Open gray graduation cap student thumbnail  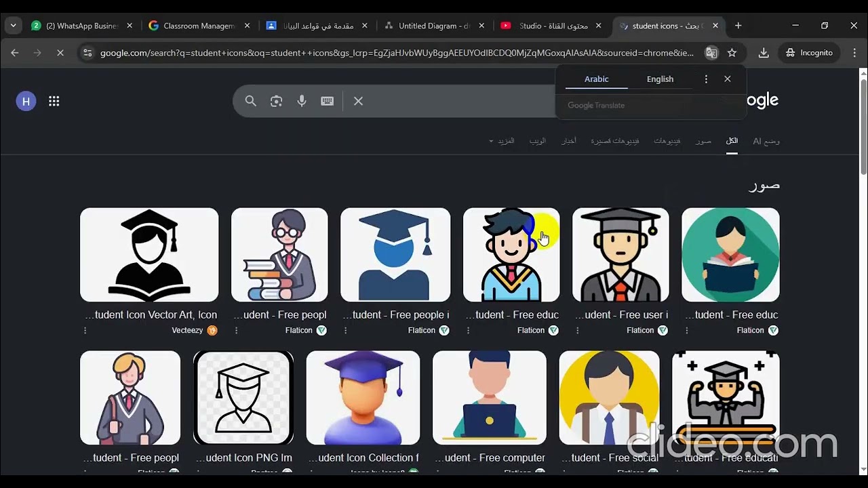point(620,255)
